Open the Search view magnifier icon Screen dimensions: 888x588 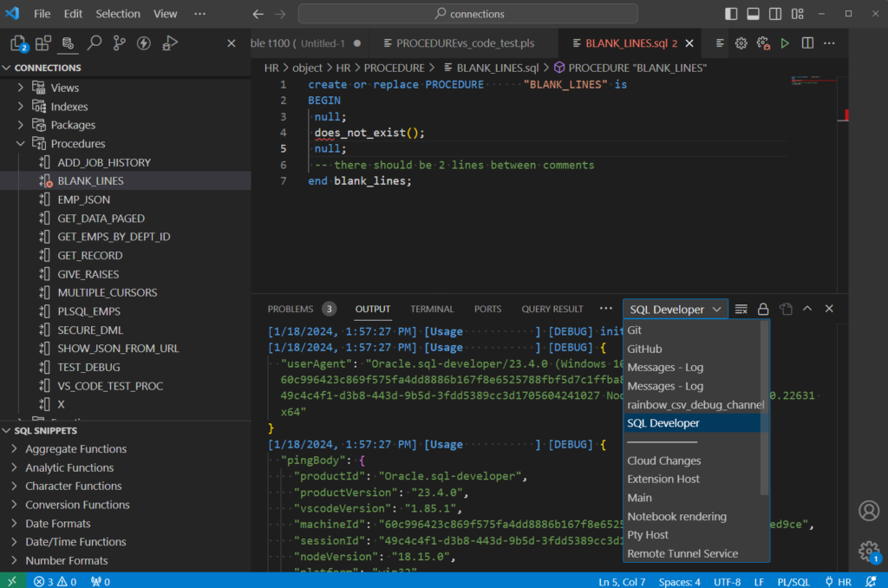[94, 43]
